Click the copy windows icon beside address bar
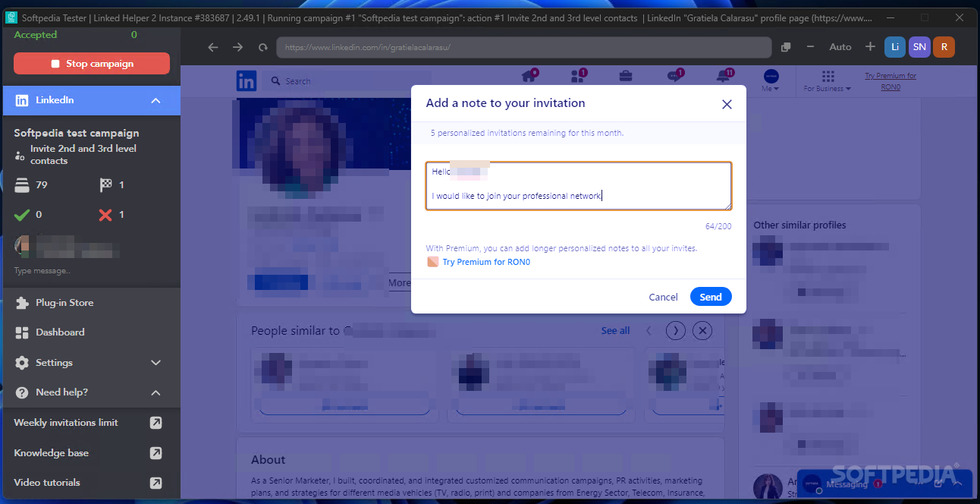This screenshot has width=980, height=504. pos(786,47)
